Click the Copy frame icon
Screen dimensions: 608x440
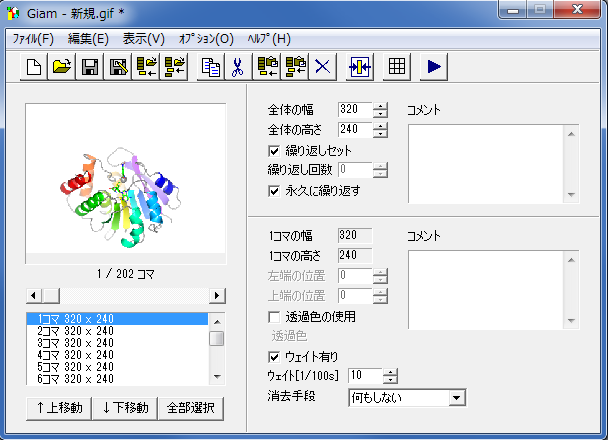click(x=211, y=67)
